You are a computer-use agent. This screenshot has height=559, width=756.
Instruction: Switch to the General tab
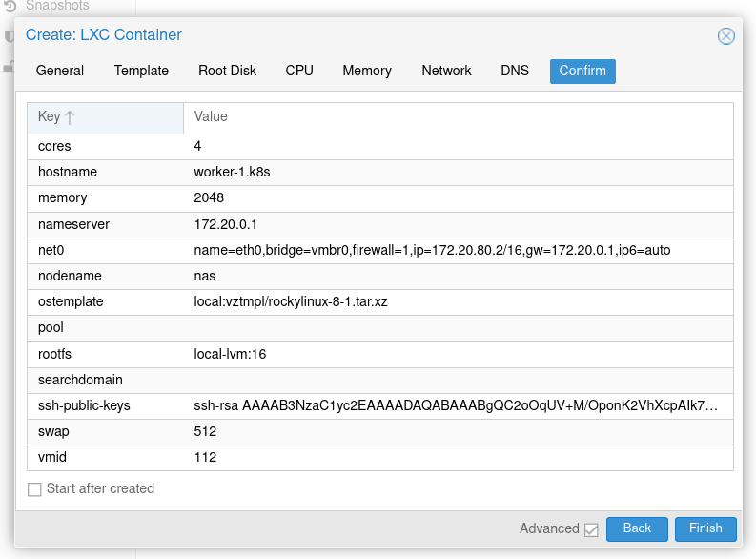point(60,71)
